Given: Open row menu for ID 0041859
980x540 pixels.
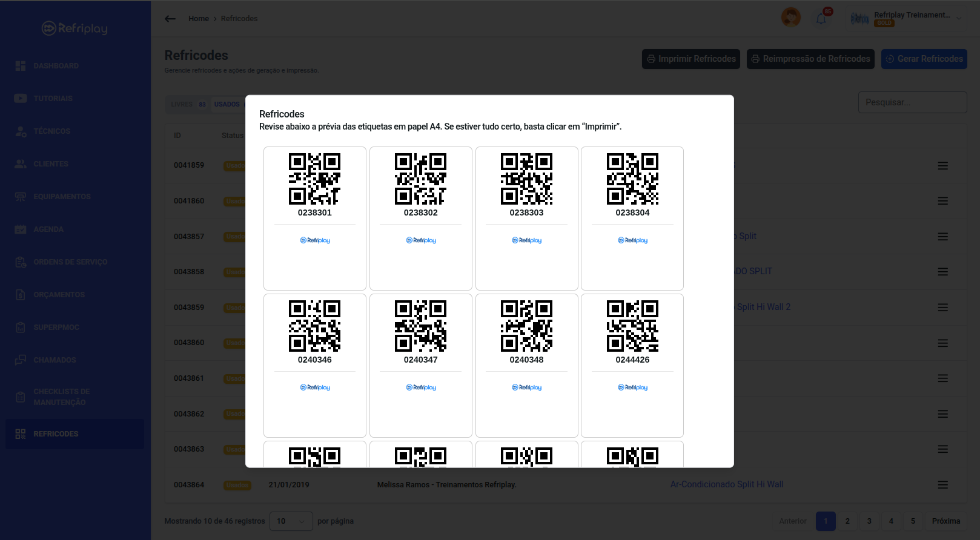Looking at the screenshot, I should [943, 165].
